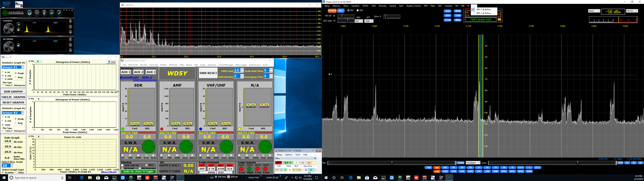The width and height of the screenshot is (644, 181).
Task: Open the Equalizer menu in Thetis
Action: 355,6
